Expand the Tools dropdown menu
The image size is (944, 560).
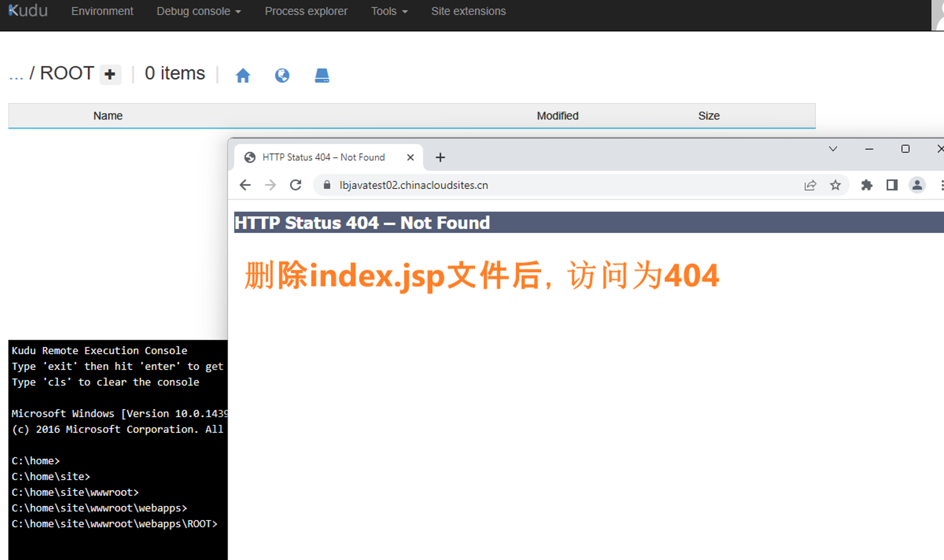pyautogui.click(x=389, y=11)
